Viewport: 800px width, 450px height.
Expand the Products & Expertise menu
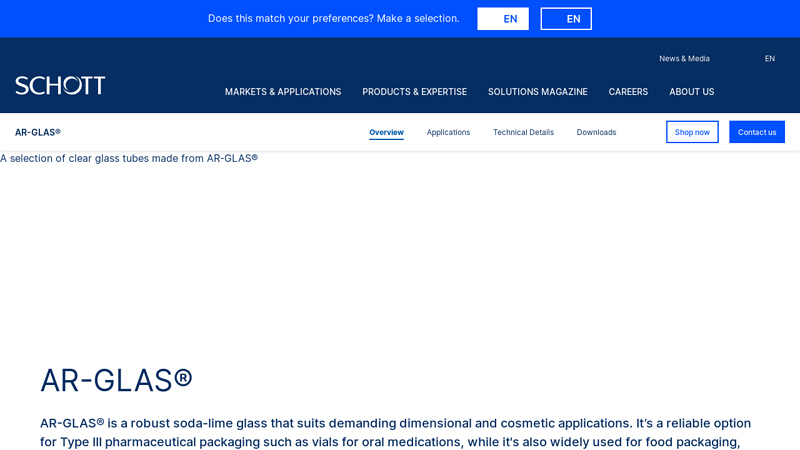[x=414, y=92]
